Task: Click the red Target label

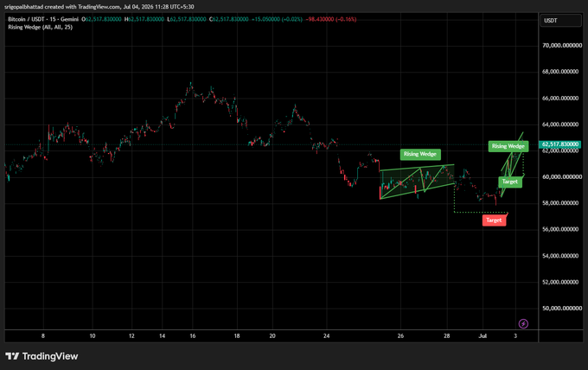Action: coord(494,220)
